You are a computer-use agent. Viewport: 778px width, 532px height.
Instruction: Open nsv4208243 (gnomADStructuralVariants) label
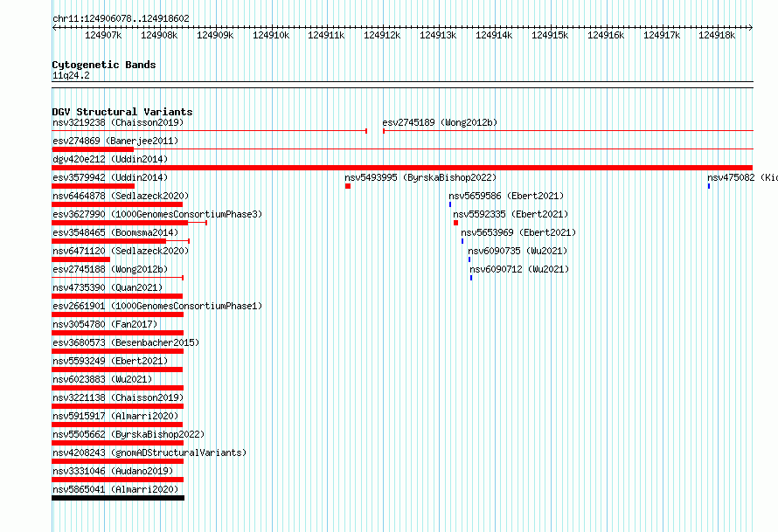[x=149, y=453]
